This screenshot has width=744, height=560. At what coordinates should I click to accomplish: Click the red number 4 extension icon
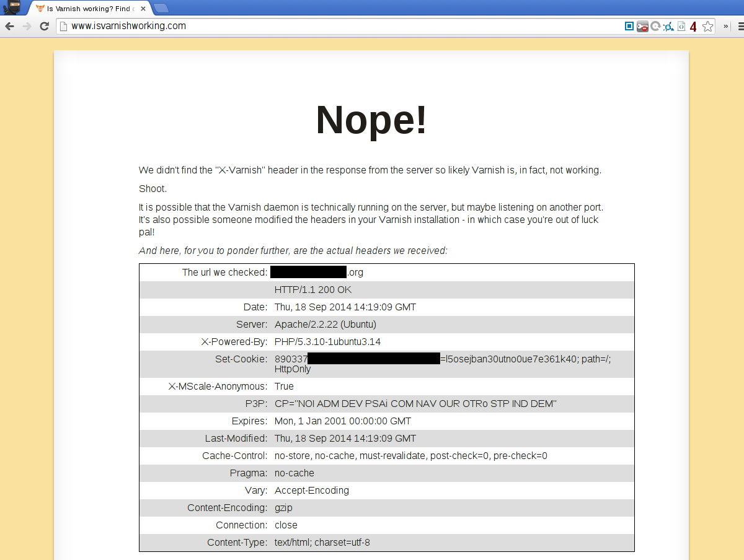click(693, 27)
